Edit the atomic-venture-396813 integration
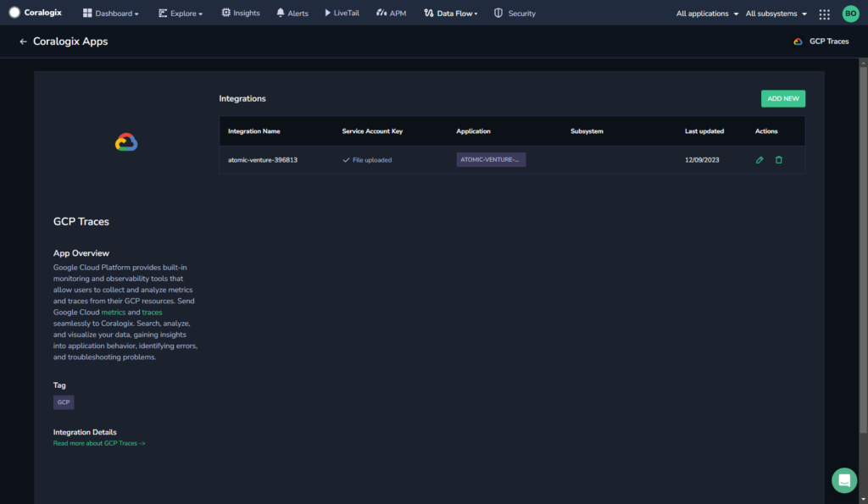Viewport: 868px width, 504px height. (759, 160)
